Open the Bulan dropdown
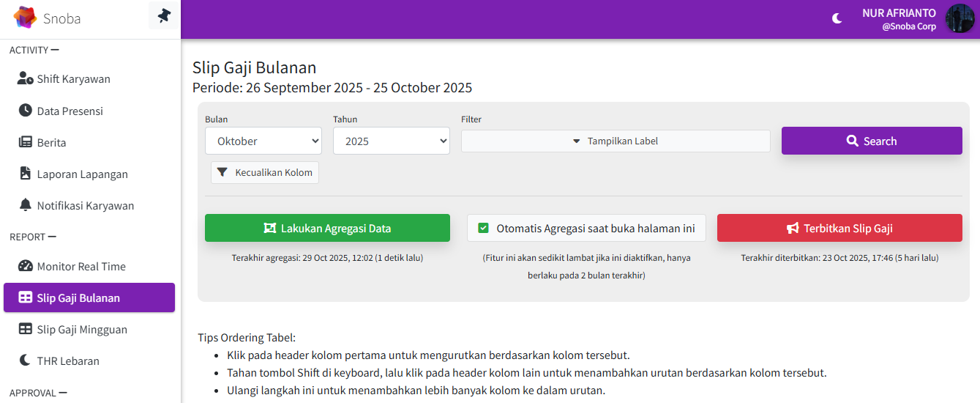980x403 pixels. pyautogui.click(x=263, y=141)
